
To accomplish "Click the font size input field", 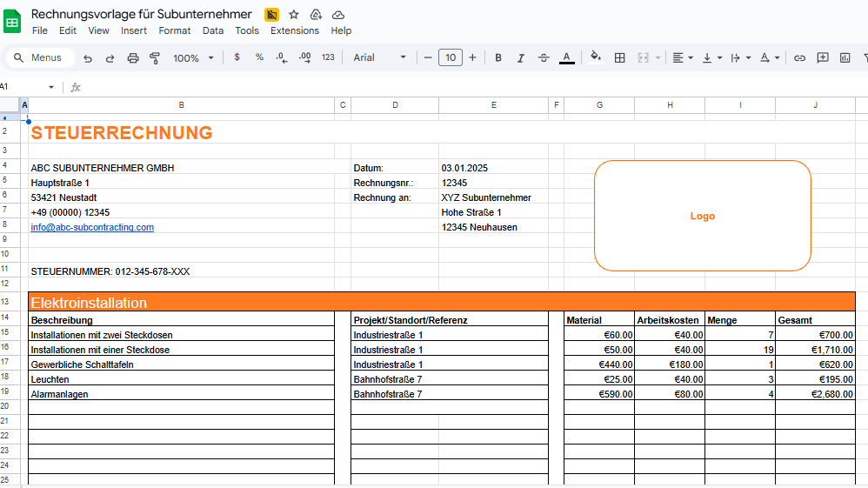I will click(x=450, y=57).
